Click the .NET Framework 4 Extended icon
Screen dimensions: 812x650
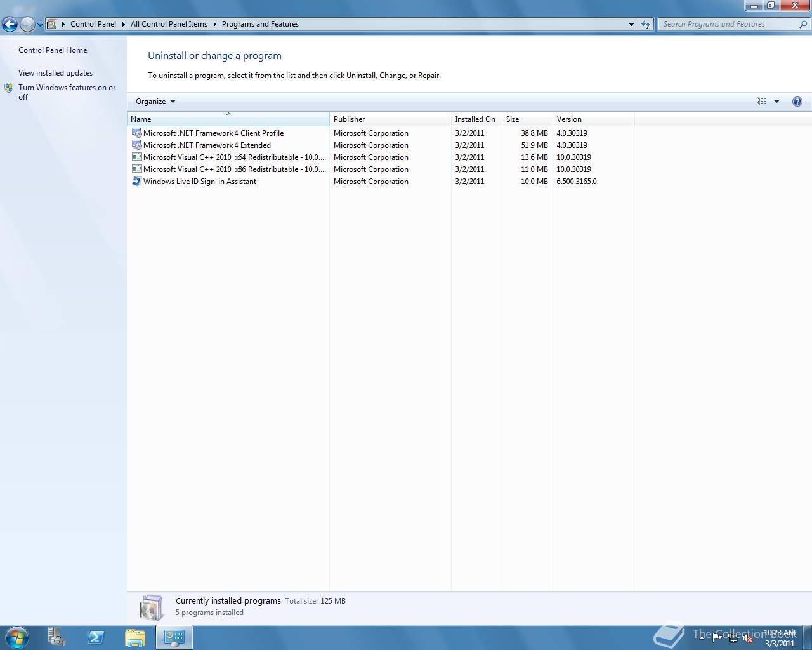pyautogui.click(x=136, y=145)
